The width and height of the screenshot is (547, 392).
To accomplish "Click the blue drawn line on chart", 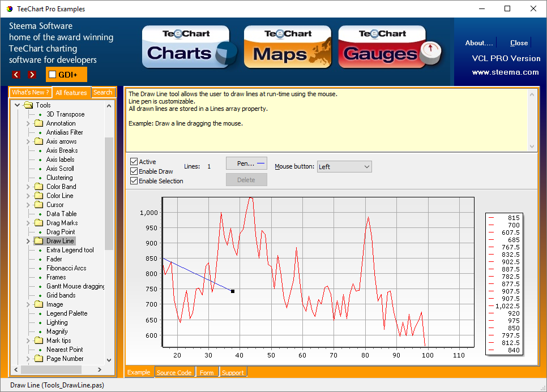I will coord(197,274).
